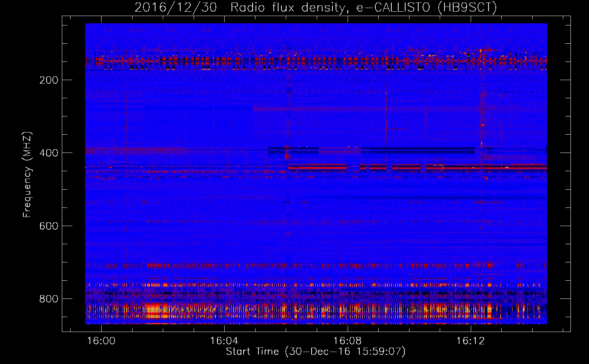Click the 400 frequency tick label

click(49, 153)
